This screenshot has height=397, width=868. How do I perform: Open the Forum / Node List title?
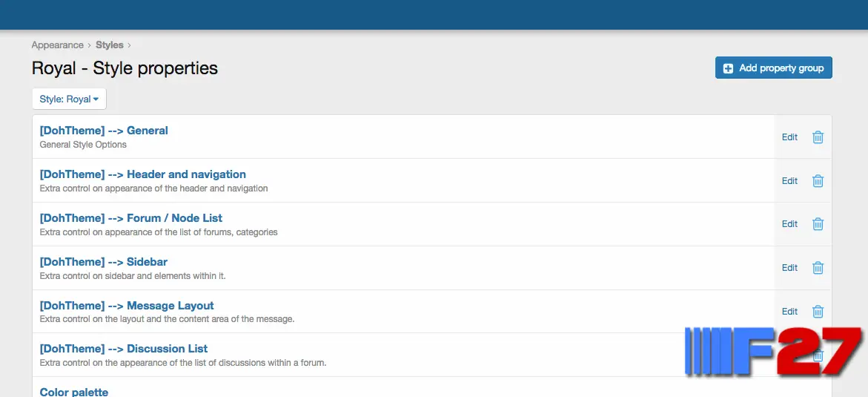pos(130,218)
